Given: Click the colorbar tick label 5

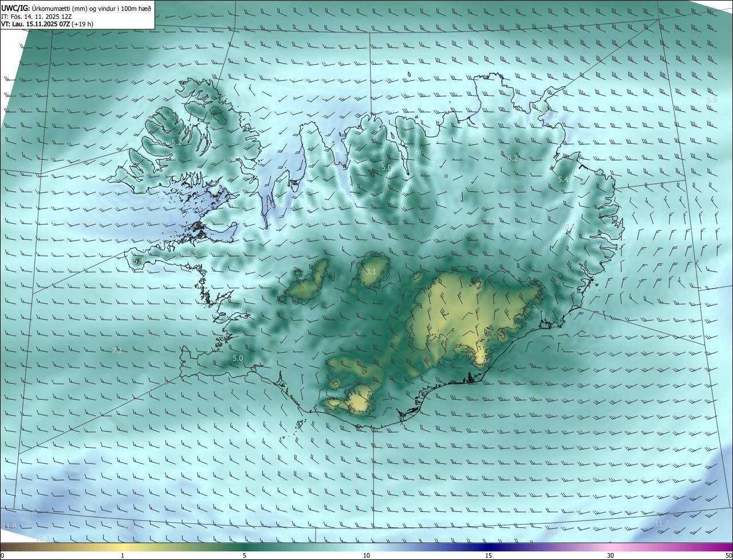Looking at the screenshot, I should [245, 555].
